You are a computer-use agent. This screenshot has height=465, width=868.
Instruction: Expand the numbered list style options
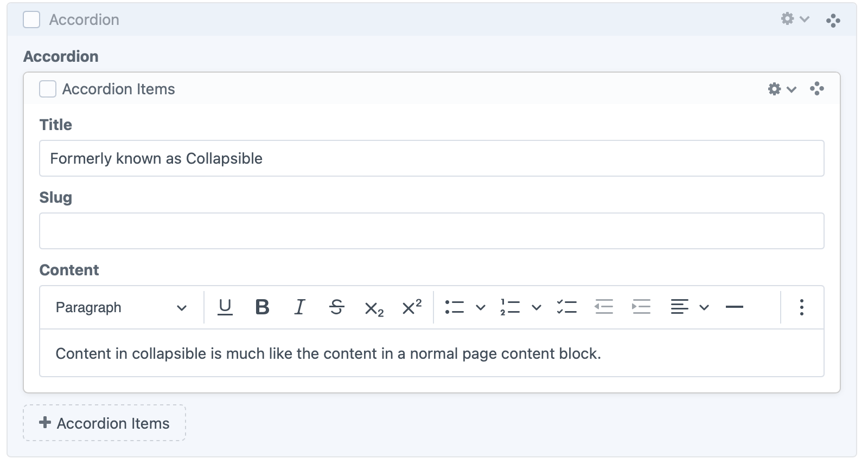click(536, 307)
